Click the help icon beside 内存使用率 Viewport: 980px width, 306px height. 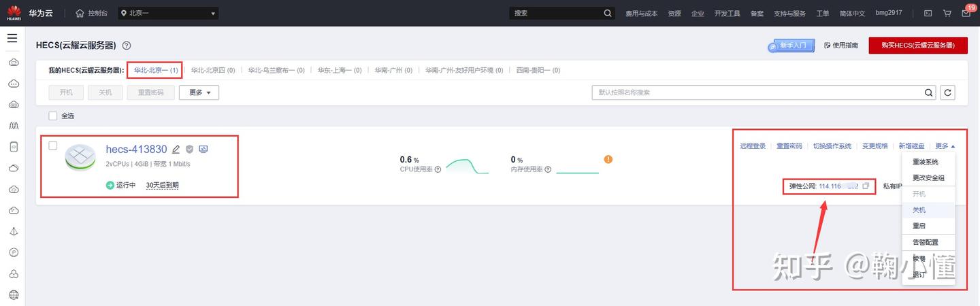pyautogui.click(x=548, y=169)
